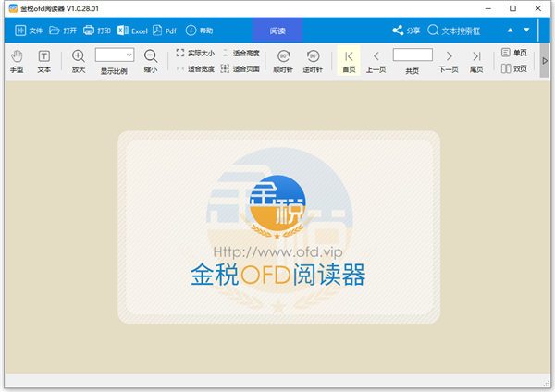The width and height of the screenshot is (555, 392).
Task: Click the 打开 folder icon
Action: pyautogui.click(x=55, y=31)
